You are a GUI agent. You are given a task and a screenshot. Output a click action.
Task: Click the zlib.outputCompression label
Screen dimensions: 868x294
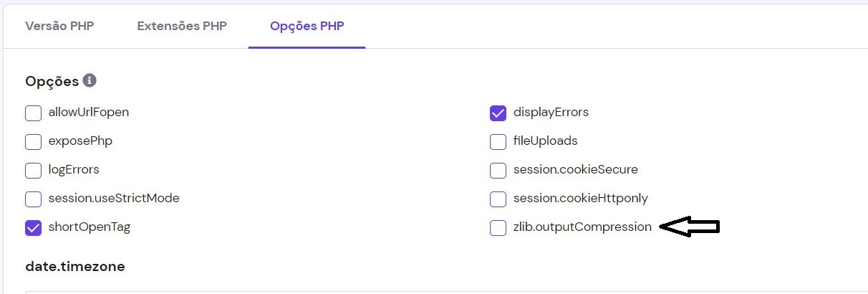click(582, 227)
